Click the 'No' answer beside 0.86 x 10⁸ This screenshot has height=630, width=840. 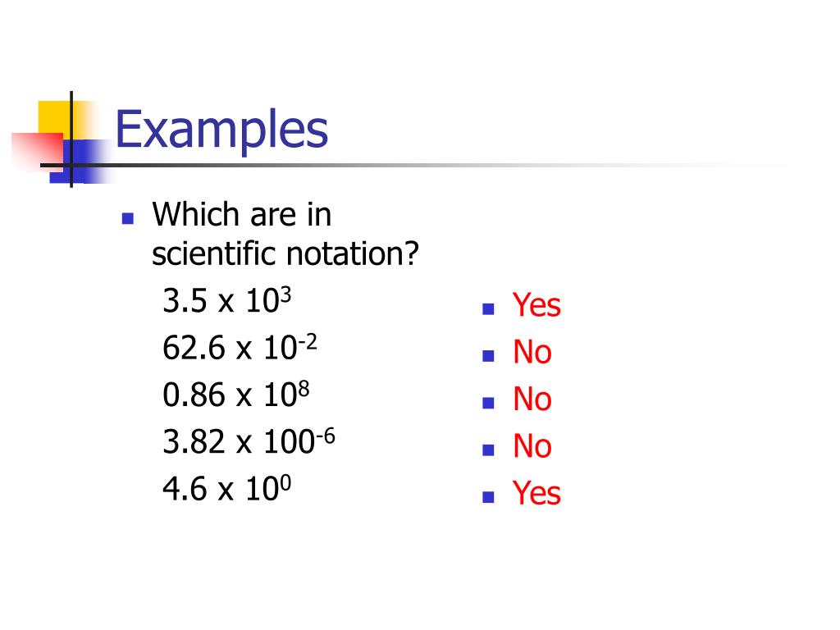click(x=532, y=399)
